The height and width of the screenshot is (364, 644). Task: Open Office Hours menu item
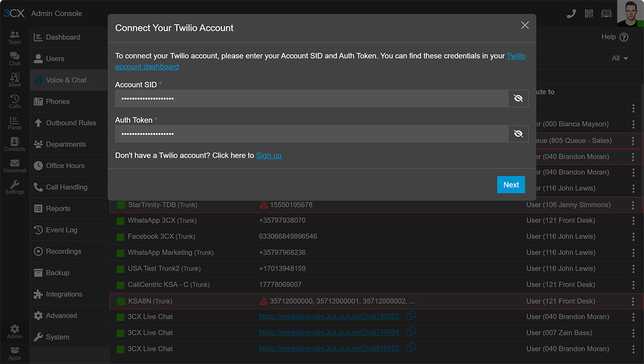click(x=69, y=166)
